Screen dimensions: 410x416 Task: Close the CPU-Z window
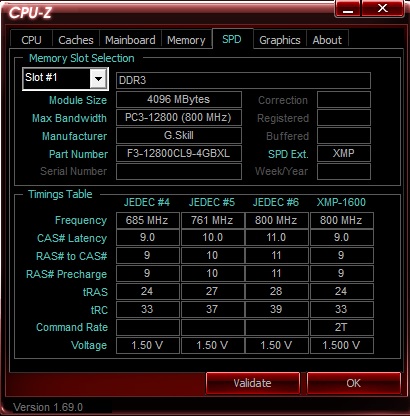click(383, 8)
